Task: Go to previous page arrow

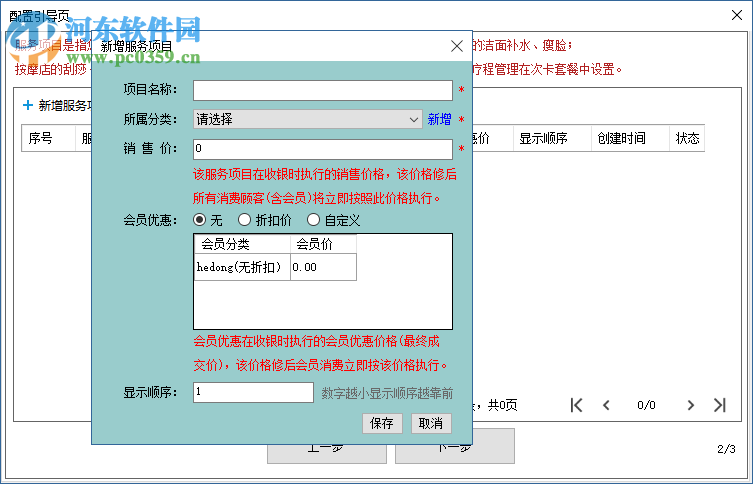Action: tap(607, 405)
